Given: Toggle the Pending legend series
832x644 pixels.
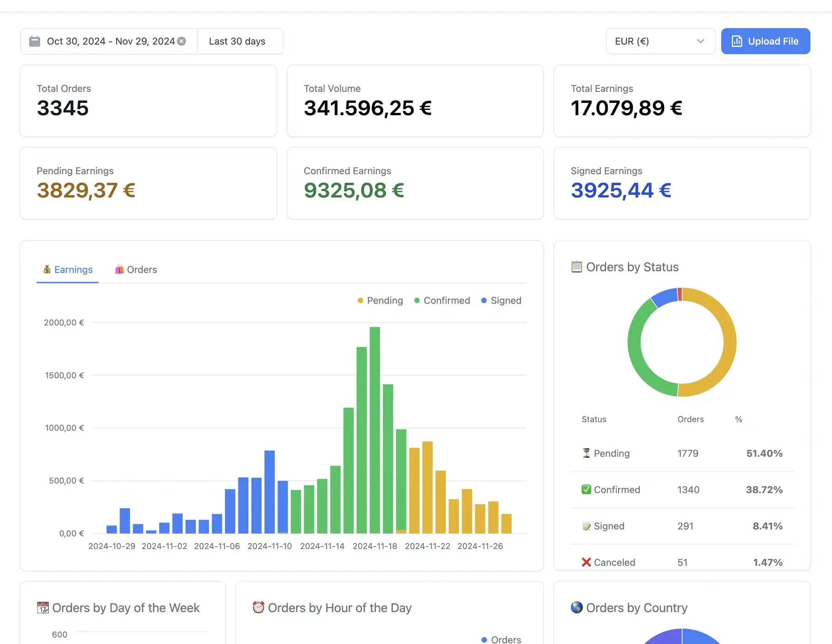Looking at the screenshot, I should click(380, 300).
